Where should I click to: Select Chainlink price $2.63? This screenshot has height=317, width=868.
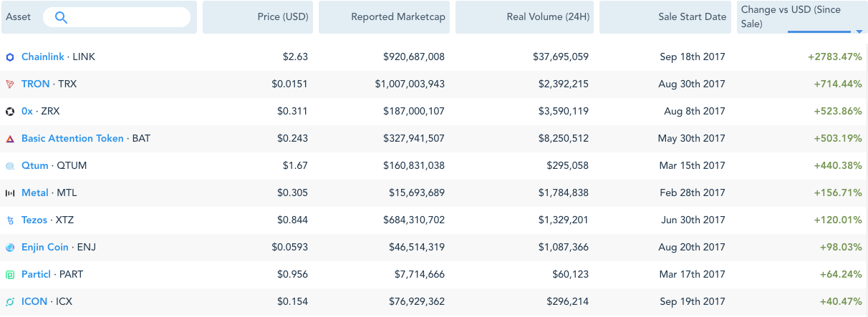[295, 57]
